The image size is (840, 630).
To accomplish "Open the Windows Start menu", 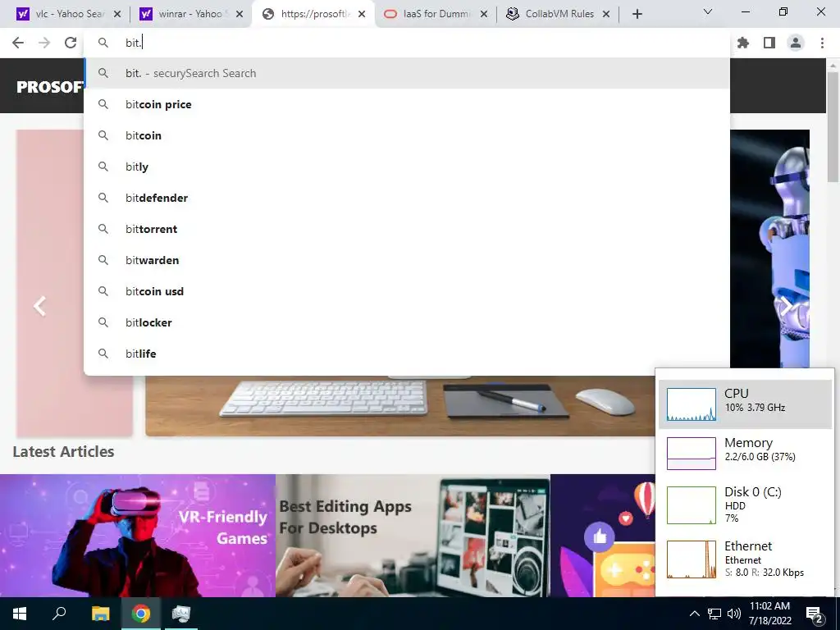I will 20,614.
